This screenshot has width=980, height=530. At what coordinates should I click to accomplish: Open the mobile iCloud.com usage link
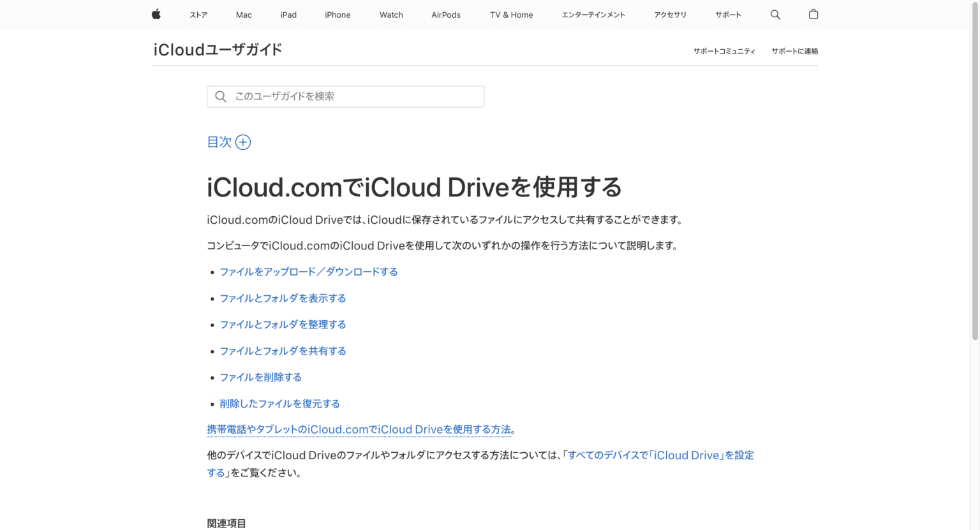pyautogui.click(x=358, y=429)
